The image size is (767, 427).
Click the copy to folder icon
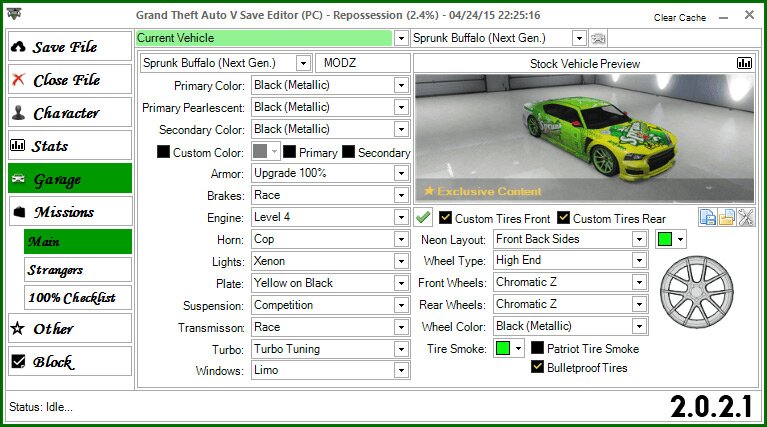coord(727,218)
